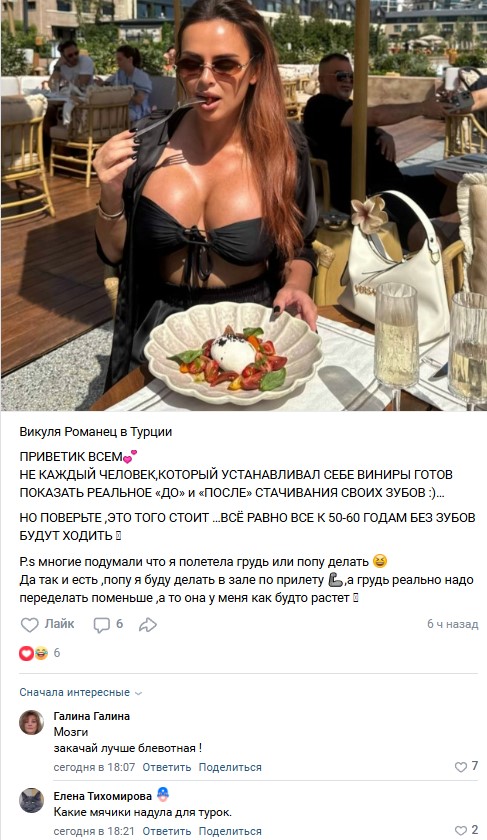487x840 pixels.
Task: Share Елена Тихомирова's comment
Action: coord(230,831)
